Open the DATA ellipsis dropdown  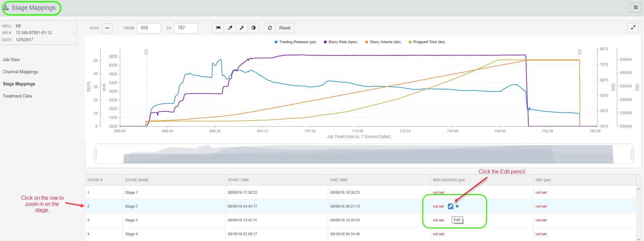point(107,28)
